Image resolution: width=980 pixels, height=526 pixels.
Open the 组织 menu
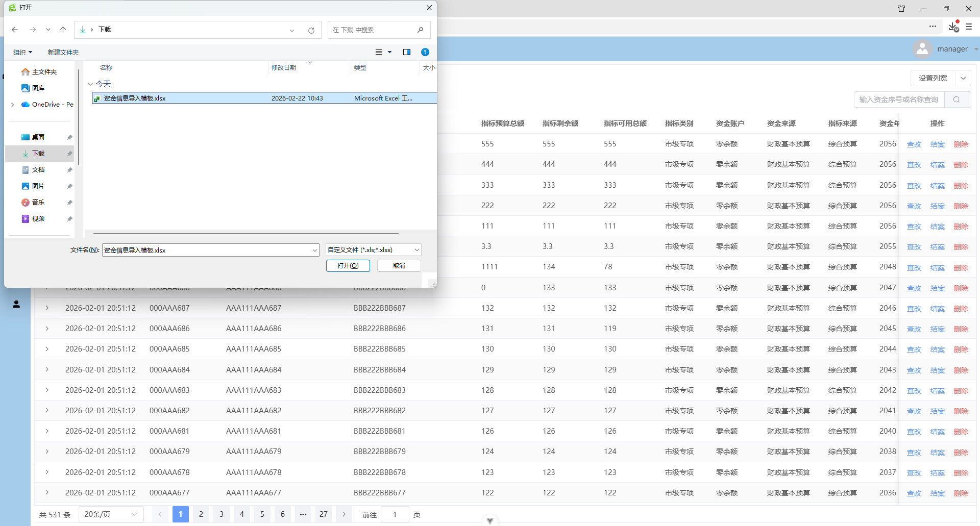click(x=22, y=52)
